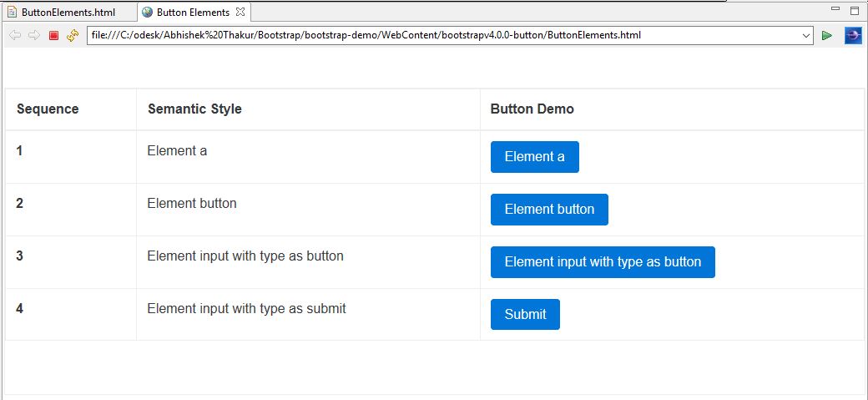Click the back navigation arrow icon
The height and width of the screenshot is (400, 868).
pos(16,35)
